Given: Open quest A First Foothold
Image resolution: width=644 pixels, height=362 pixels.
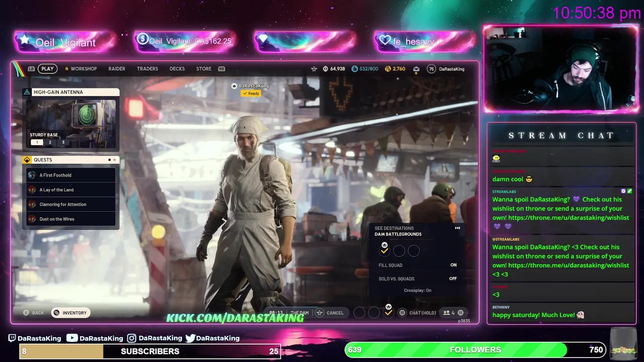Looking at the screenshot, I should click(71, 175).
